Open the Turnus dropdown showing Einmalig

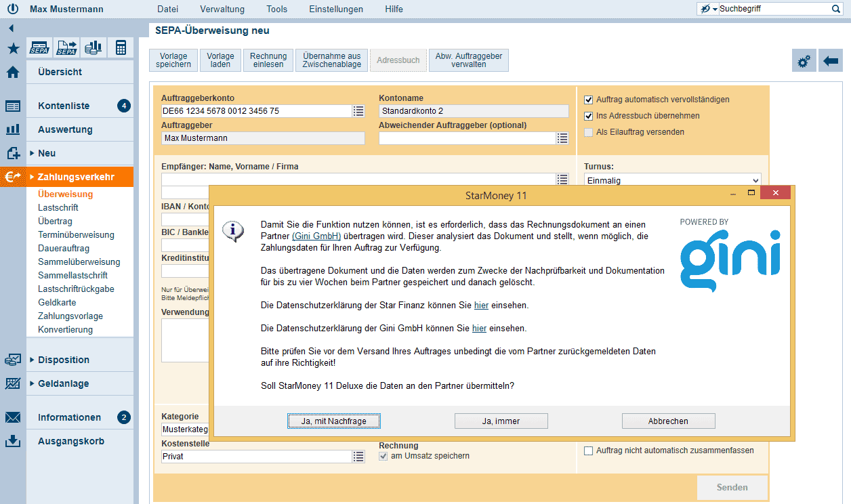coord(673,181)
